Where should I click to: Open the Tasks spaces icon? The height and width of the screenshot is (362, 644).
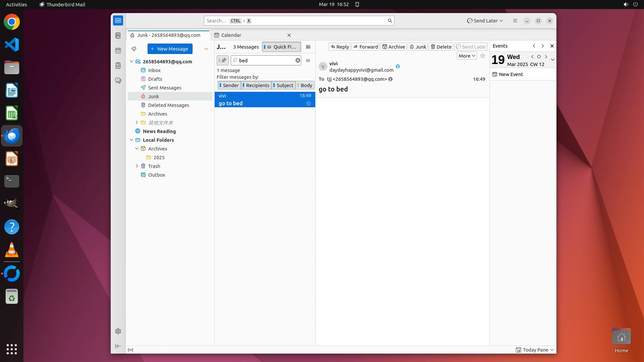pos(118,66)
